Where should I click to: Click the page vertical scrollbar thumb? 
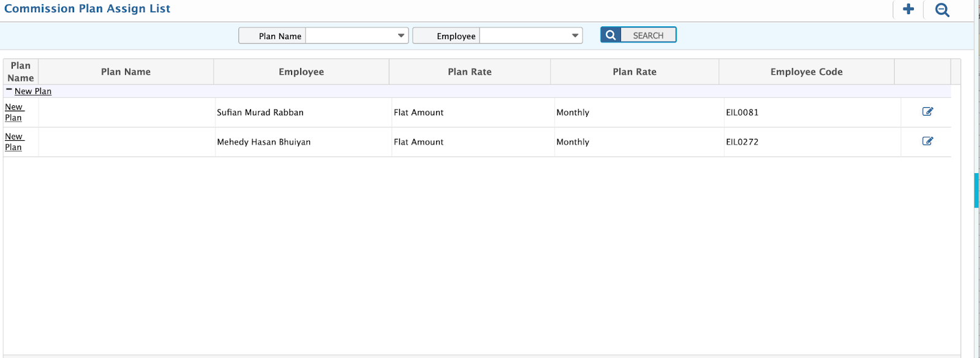976,191
